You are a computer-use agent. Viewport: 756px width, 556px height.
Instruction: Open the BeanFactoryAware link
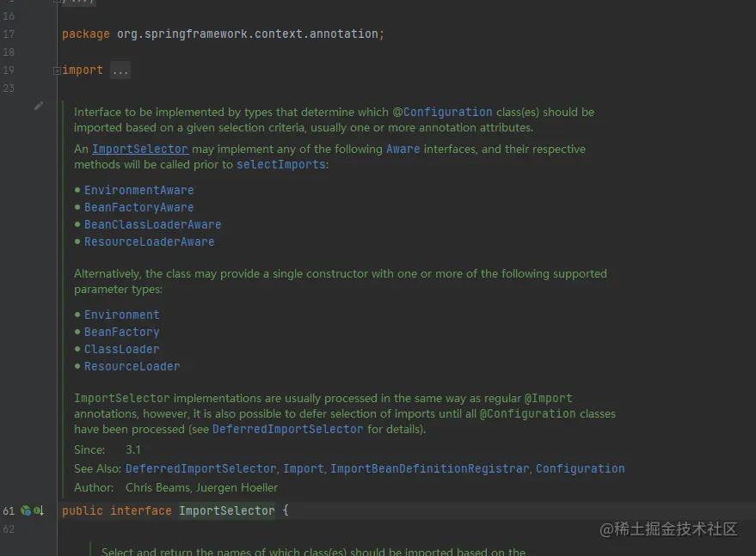click(138, 207)
